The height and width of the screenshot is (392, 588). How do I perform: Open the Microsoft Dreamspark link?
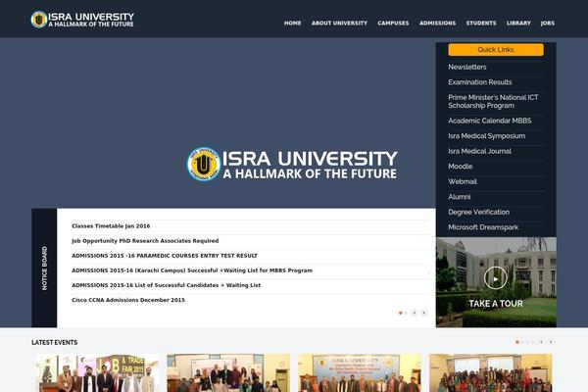[x=483, y=227]
